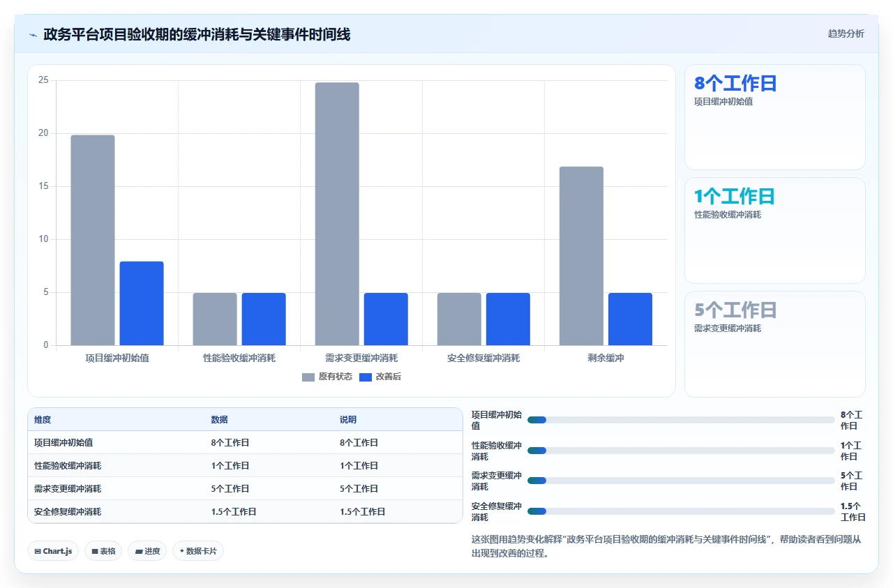Click the 安全修复缓冲消耗 progress bar
The width and height of the screenshot is (893, 588).
pyautogui.click(x=681, y=511)
